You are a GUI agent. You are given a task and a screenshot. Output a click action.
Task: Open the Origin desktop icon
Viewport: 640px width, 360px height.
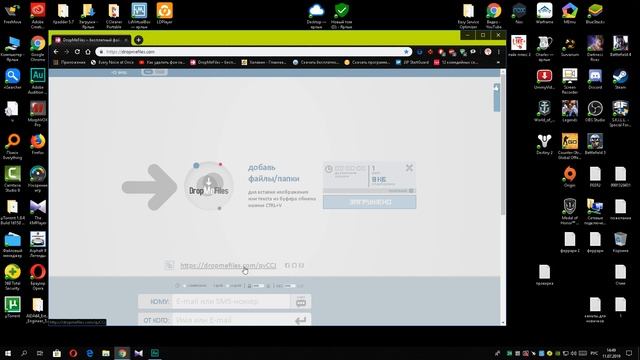point(570,177)
